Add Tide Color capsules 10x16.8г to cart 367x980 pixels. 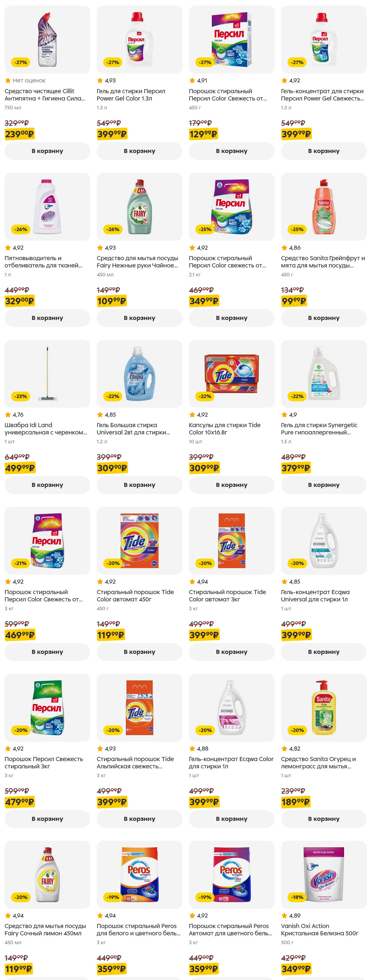[x=231, y=485]
